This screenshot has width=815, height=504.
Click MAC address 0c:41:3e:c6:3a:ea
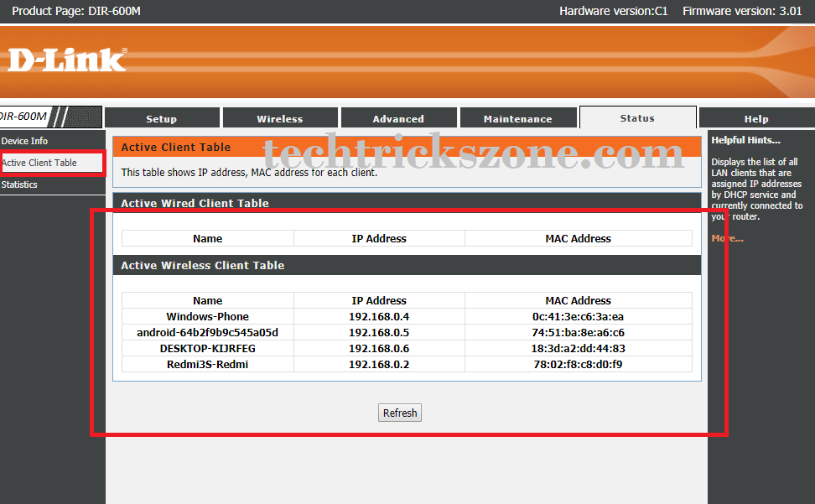tap(578, 317)
